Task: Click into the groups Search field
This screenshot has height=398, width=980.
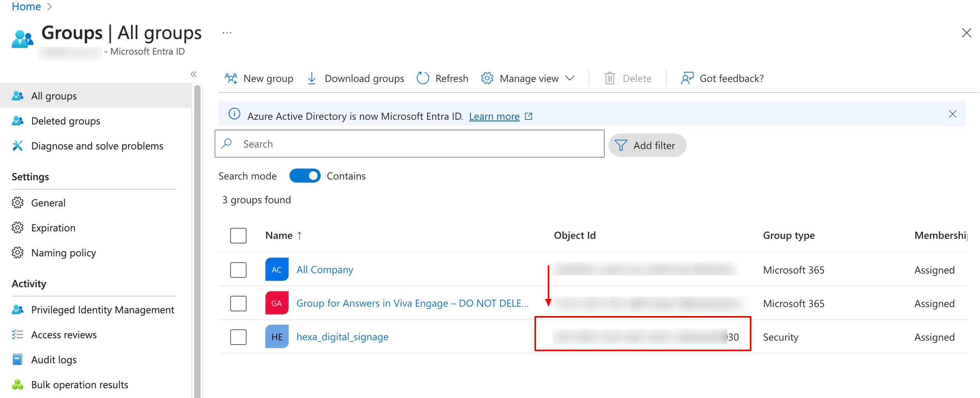Action: pyautogui.click(x=410, y=144)
